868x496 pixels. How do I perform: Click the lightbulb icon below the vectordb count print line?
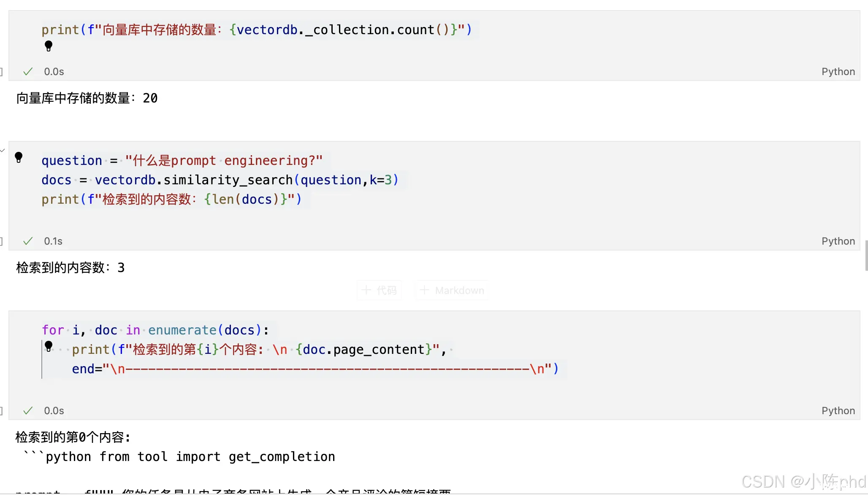click(49, 46)
